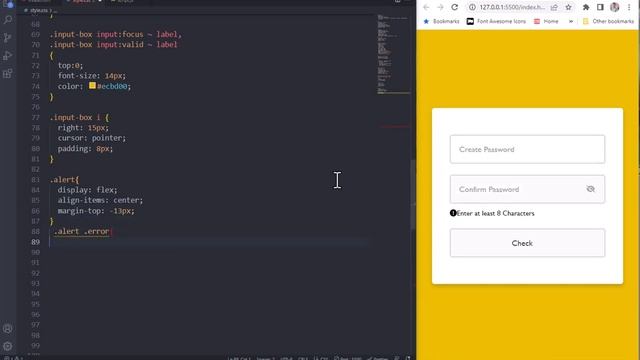Click the error info icon beside the hint
The width and height of the screenshot is (640, 360).
coord(453,213)
